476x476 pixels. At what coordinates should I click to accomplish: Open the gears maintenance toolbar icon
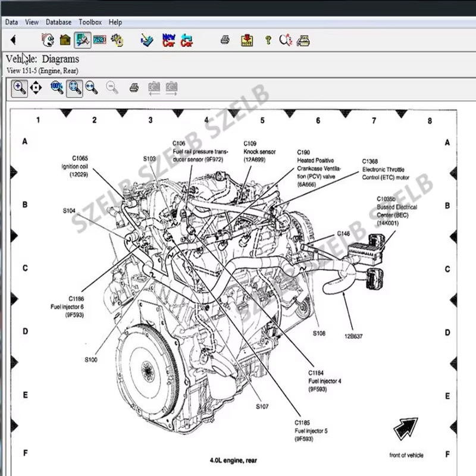(x=117, y=40)
